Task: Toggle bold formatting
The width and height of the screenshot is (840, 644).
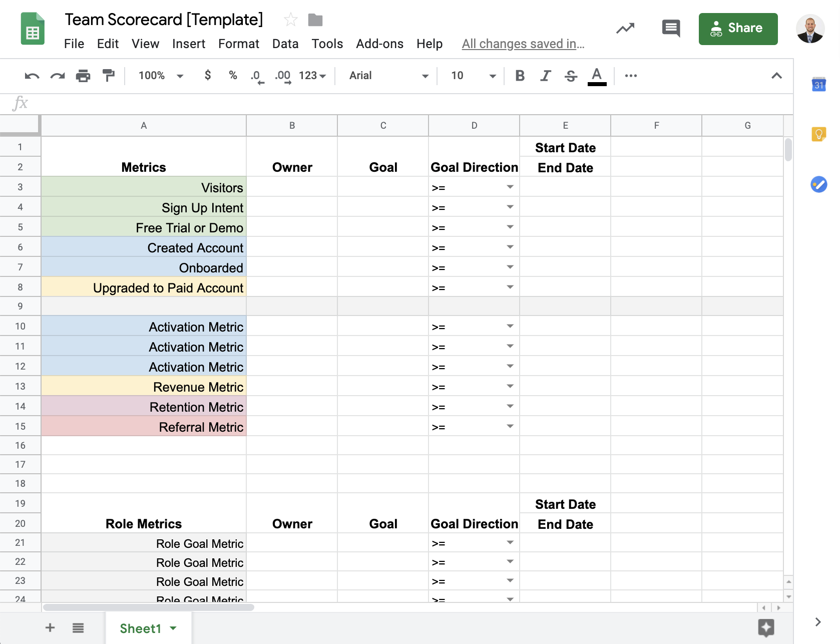Action: pyautogui.click(x=520, y=76)
